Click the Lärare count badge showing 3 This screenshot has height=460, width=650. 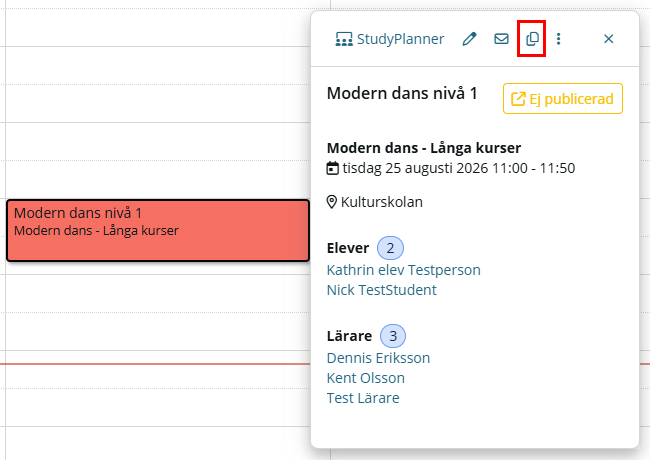pyautogui.click(x=393, y=336)
